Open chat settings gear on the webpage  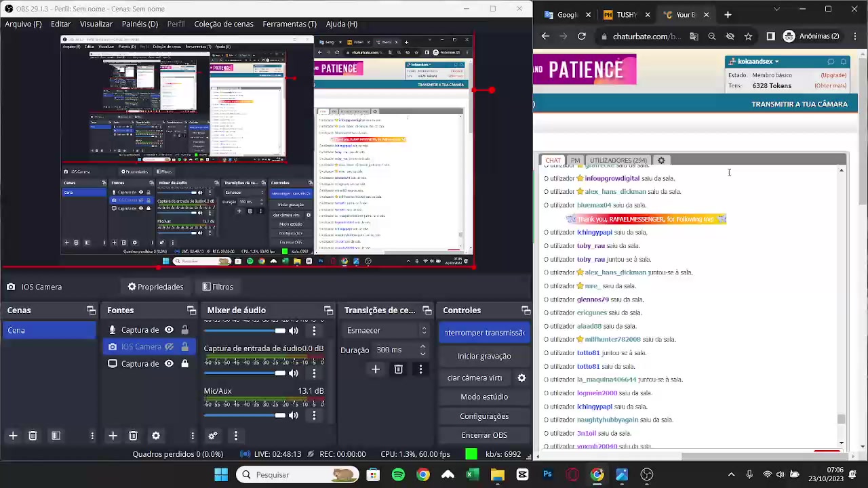(x=661, y=161)
